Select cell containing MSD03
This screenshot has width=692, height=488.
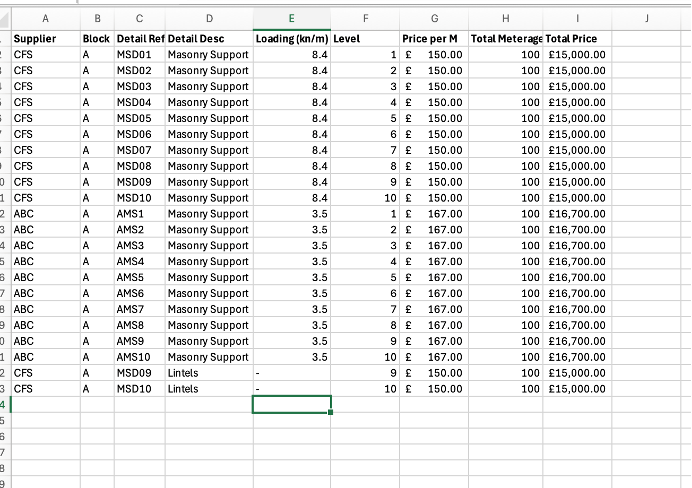140,86
